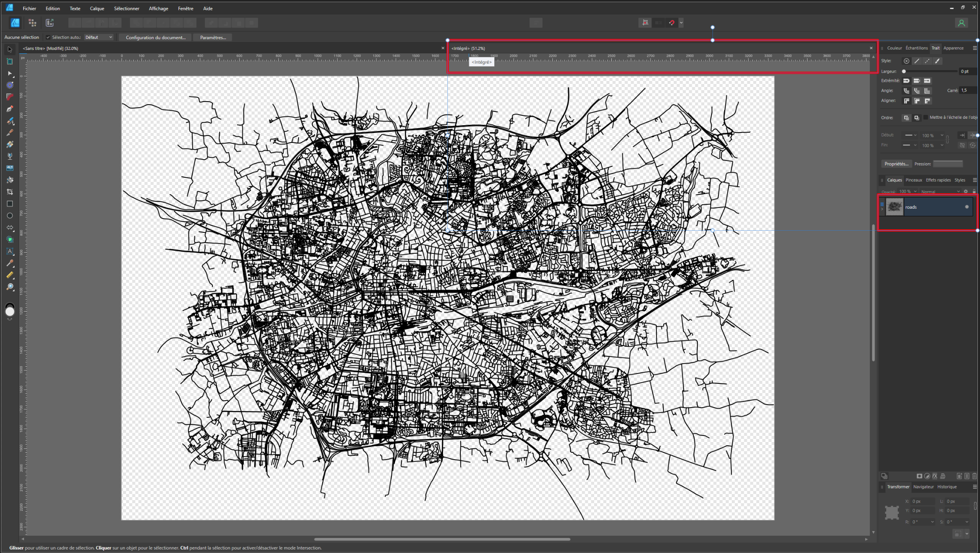Select the Crop tool
This screenshot has height=553, width=980.
9,192
